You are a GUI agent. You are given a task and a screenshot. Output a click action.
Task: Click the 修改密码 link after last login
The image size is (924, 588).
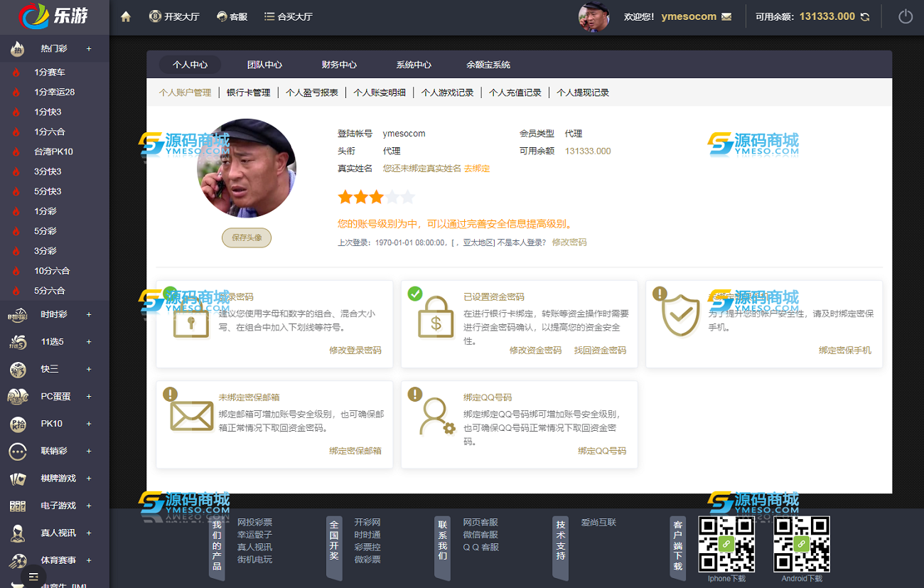coord(569,242)
